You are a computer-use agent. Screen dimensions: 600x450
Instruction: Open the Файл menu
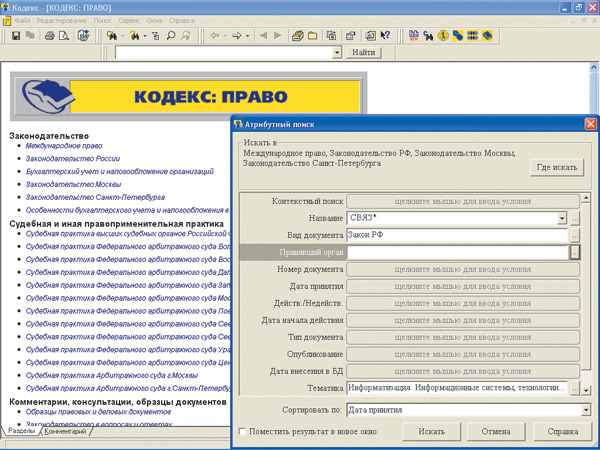coord(22,21)
